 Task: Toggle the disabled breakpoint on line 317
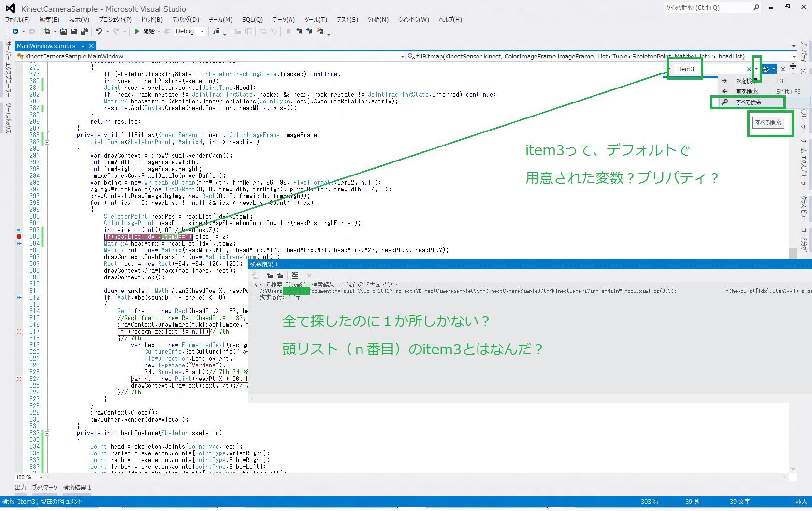(19, 332)
